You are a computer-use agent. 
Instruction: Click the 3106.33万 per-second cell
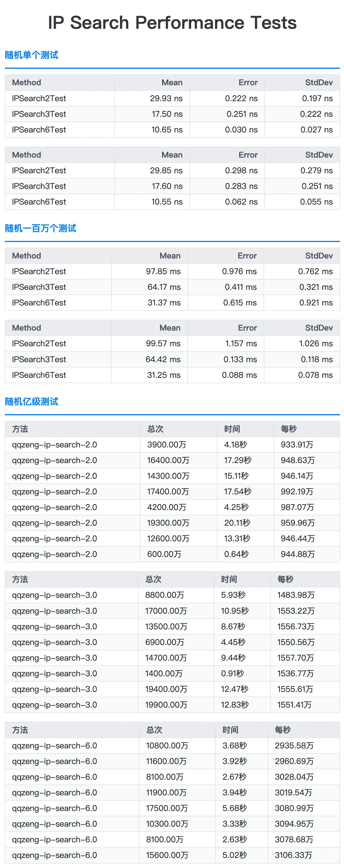tap(303, 855)
